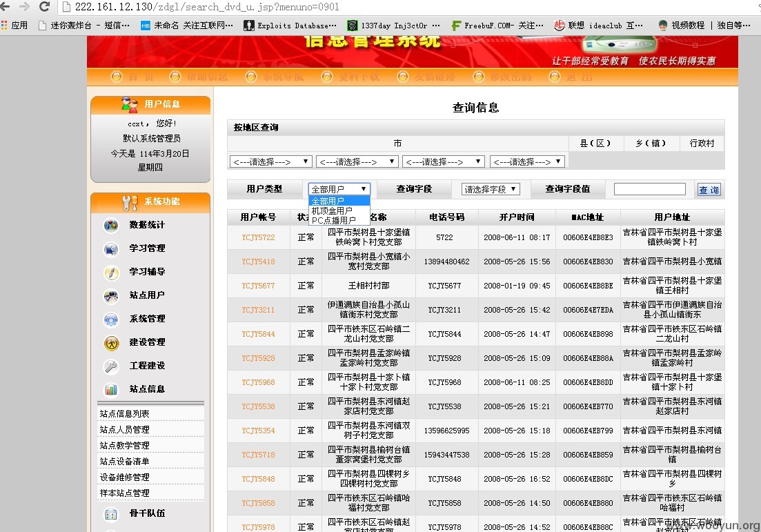Expand the third 请选择 township dropdown
This screenshot has width=761, height=532.
pos(444,161)
